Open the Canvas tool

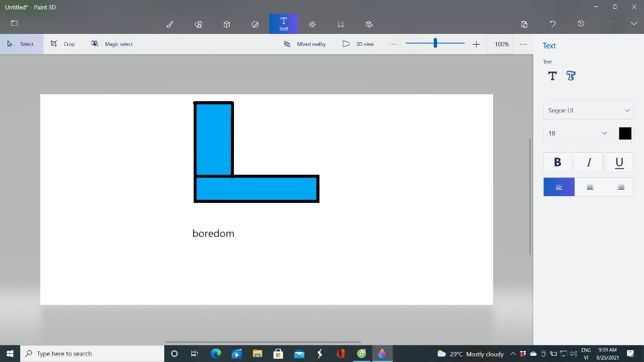[x=340, y=25]
